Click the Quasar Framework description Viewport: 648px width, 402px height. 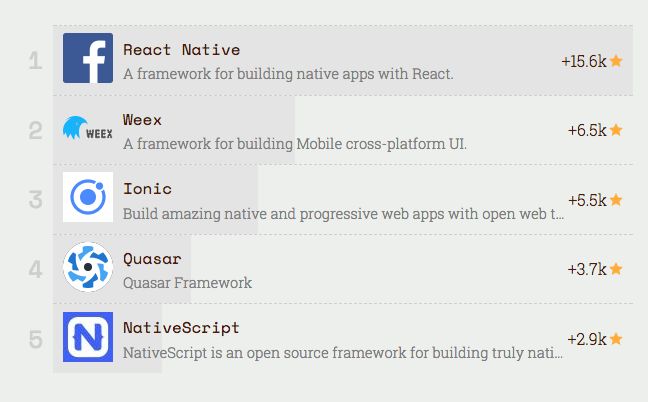[187, 283]
